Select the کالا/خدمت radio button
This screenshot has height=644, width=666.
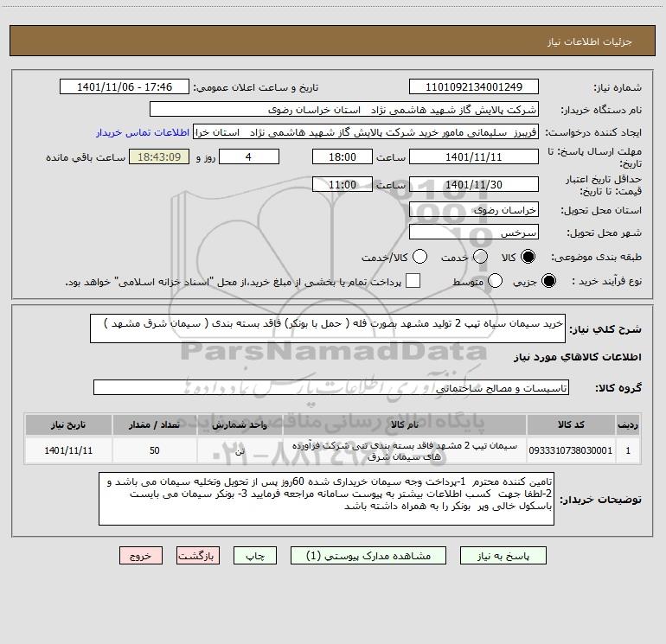pos(419,257)
